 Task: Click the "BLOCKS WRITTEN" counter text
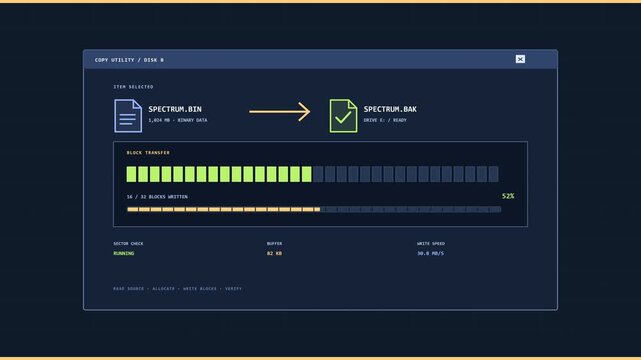[x=157, y=197]
